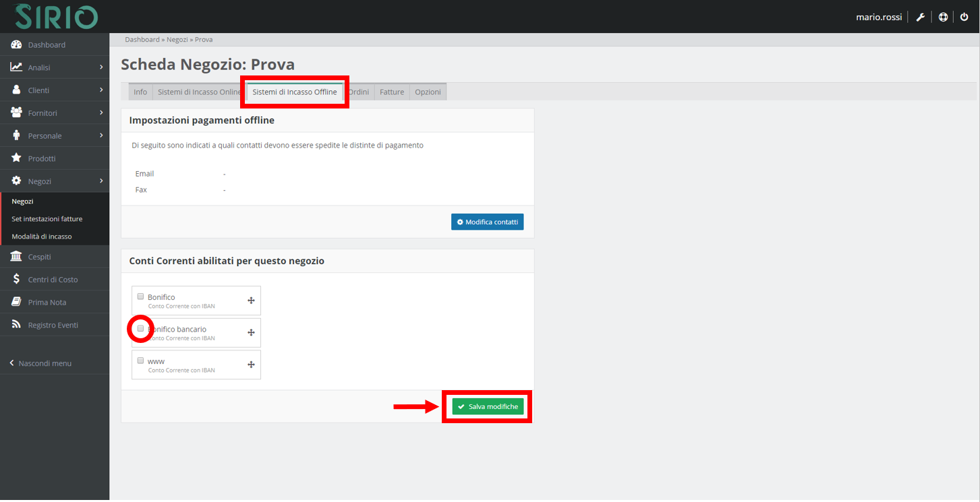980x502 pixels.
Task: Click the wrench settings icon in header
Action: click(x=920, y=17)
